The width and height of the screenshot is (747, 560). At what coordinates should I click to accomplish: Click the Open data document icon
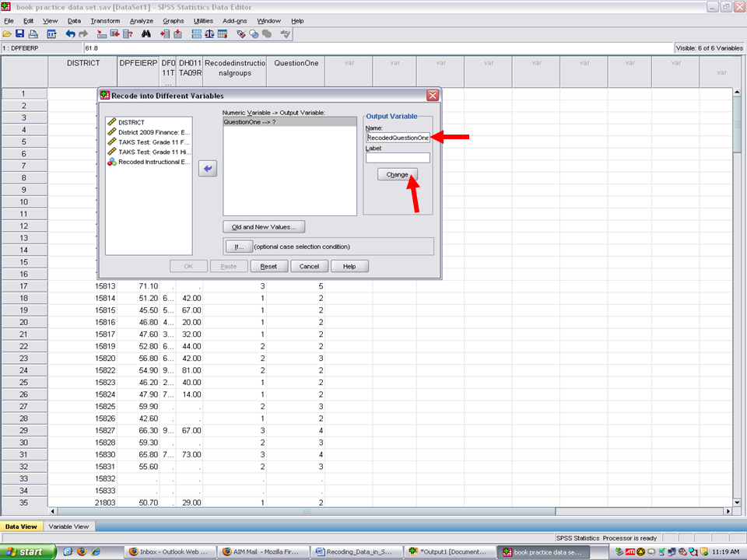(7, 34)
